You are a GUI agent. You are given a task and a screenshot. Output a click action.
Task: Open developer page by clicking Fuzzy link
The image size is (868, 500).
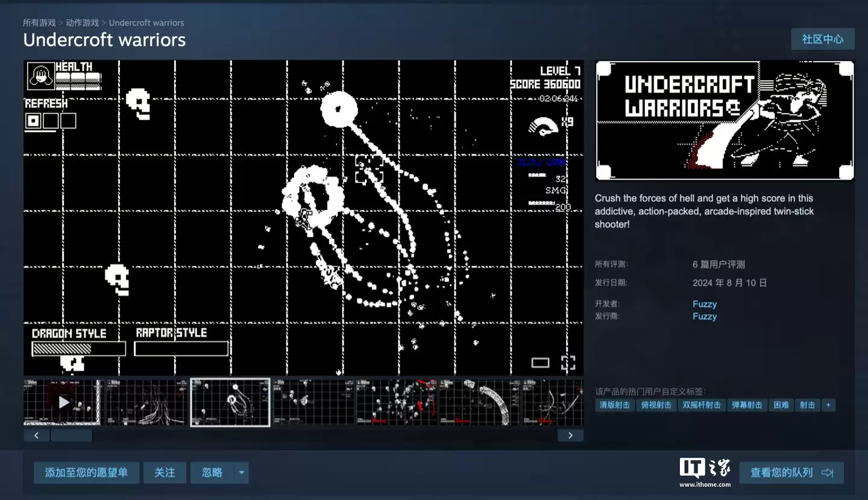[704, 303]
